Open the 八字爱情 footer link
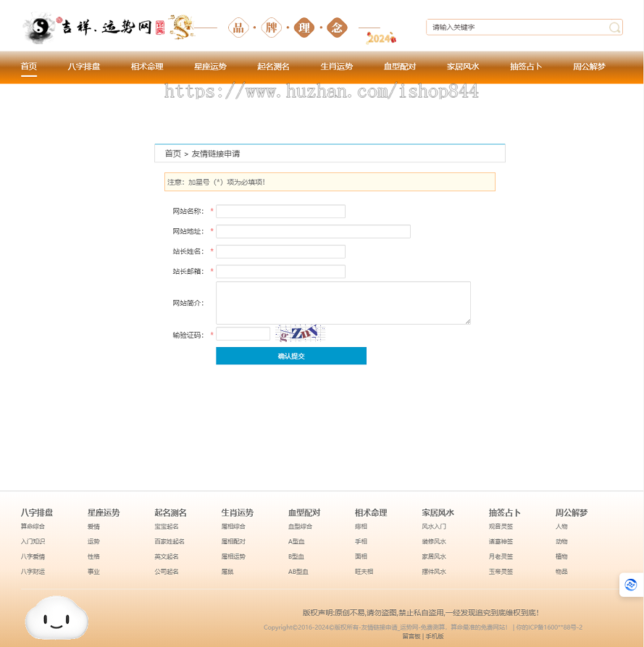Screen dimensions: 644x647 pyautogui.click(x=33, y=556)
